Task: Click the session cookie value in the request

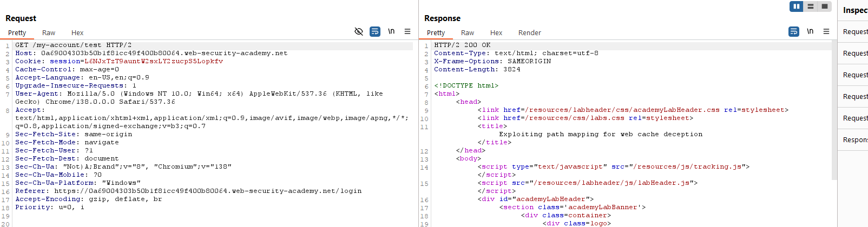Action: click(154, 62)
